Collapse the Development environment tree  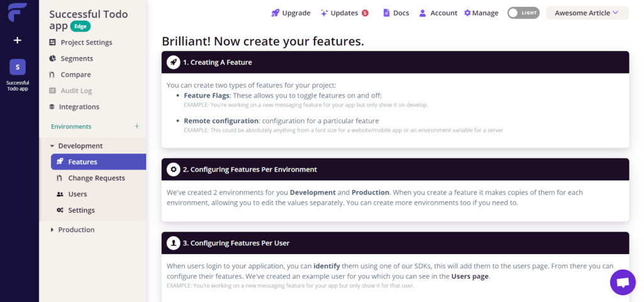click(52, 146)
